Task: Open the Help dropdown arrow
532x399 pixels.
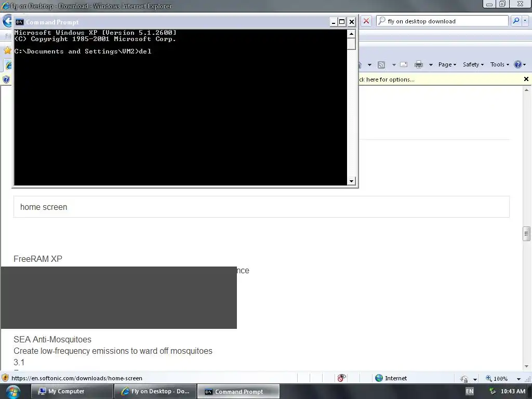Action: 525,65
